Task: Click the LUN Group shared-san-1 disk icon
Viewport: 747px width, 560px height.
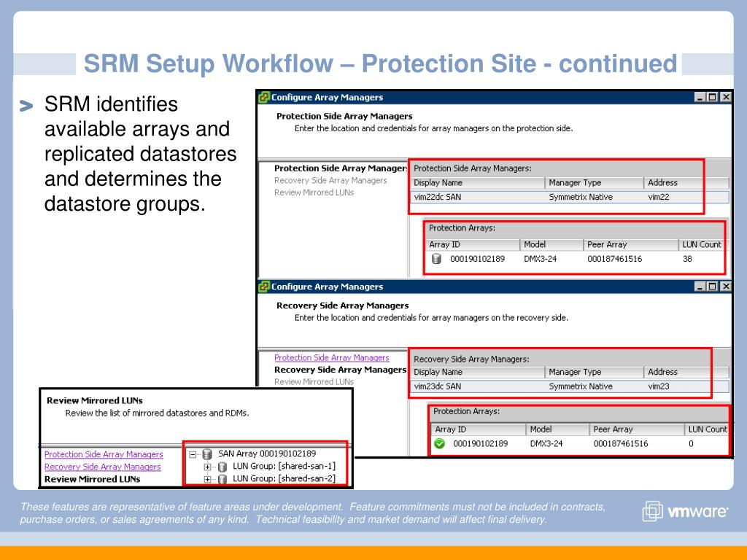Action: pyautogui.click(x=222, y=467)
